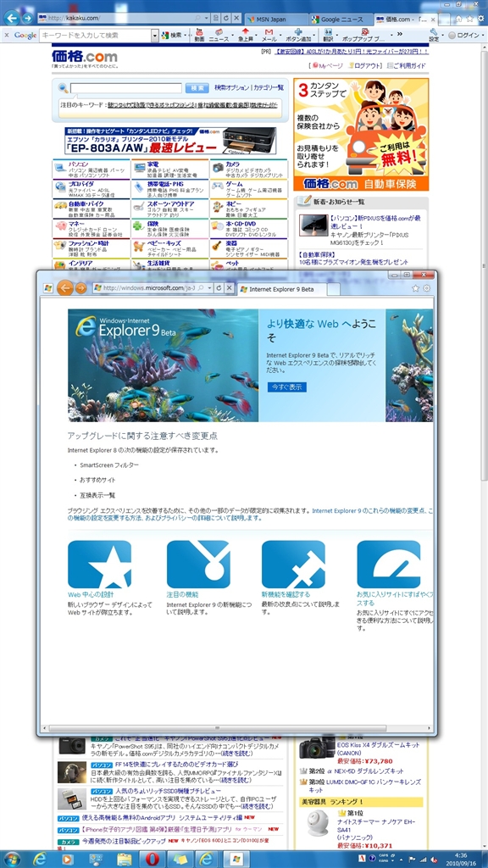This screenshot has height=868, width=488.
Task: Open home icon in back browser window
Action: pos(458,19)
